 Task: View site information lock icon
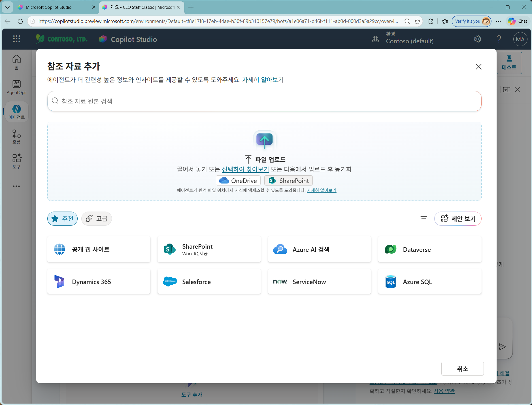pyautogui.click(x=33, y=21)
